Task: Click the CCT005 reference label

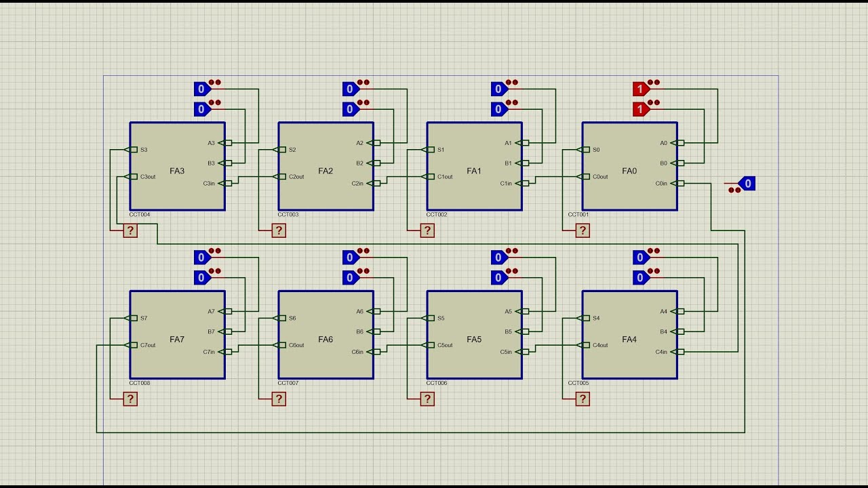Action: pyautogui.click(x=578, y=384)
